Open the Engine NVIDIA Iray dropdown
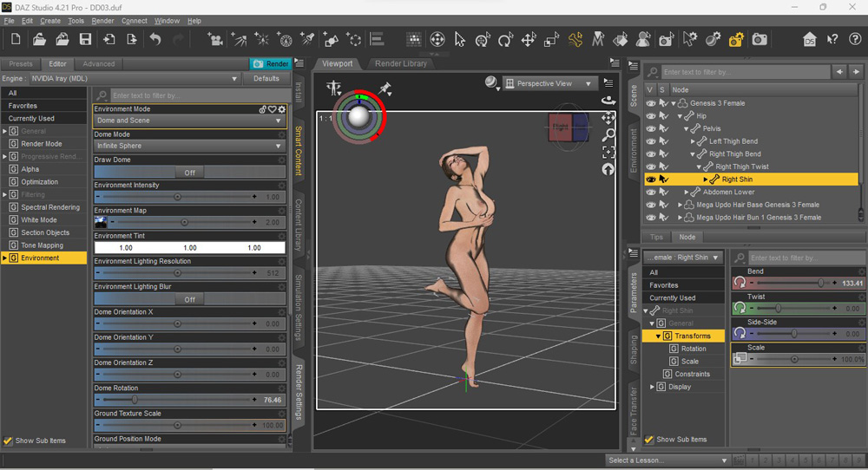Viewport: 868px width, 470px height. point(134,79)
